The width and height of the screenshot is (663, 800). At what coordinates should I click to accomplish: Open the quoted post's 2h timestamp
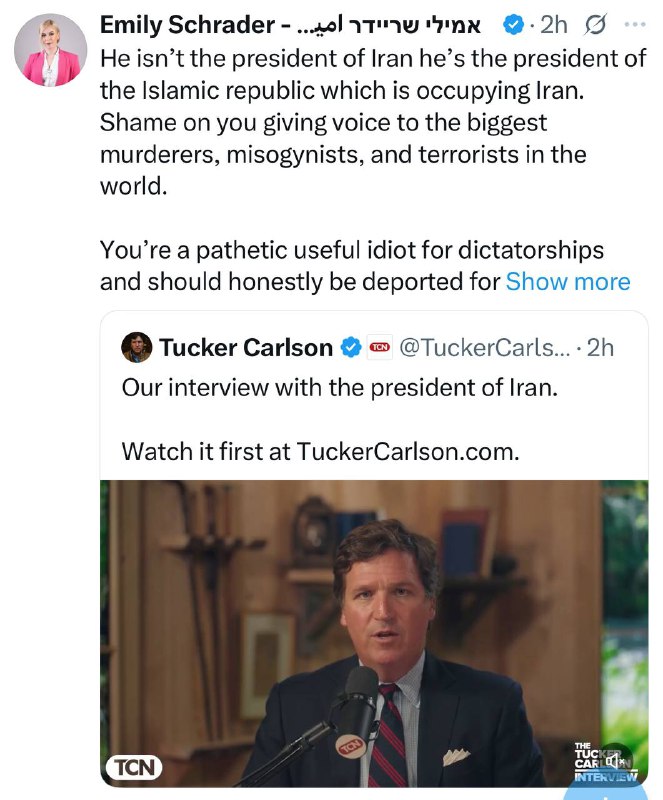coord(600,348)
